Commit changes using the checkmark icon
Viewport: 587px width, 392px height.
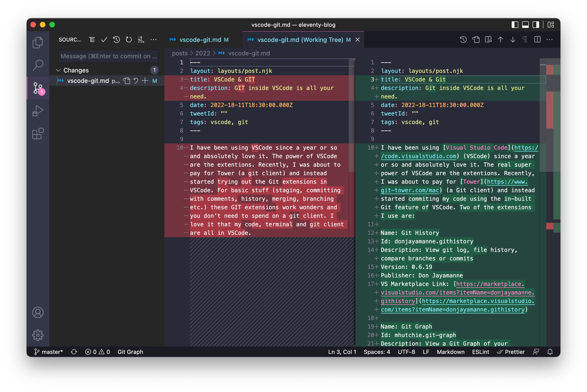104,40
